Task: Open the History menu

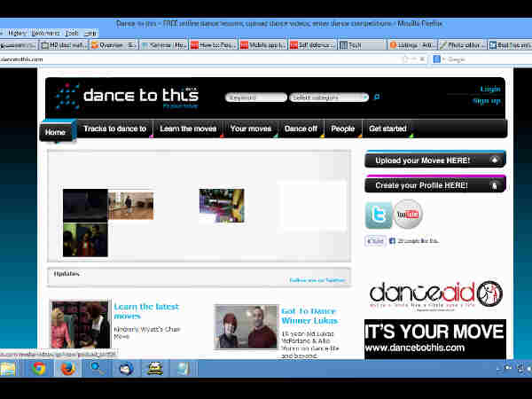Action: point(17,34)
